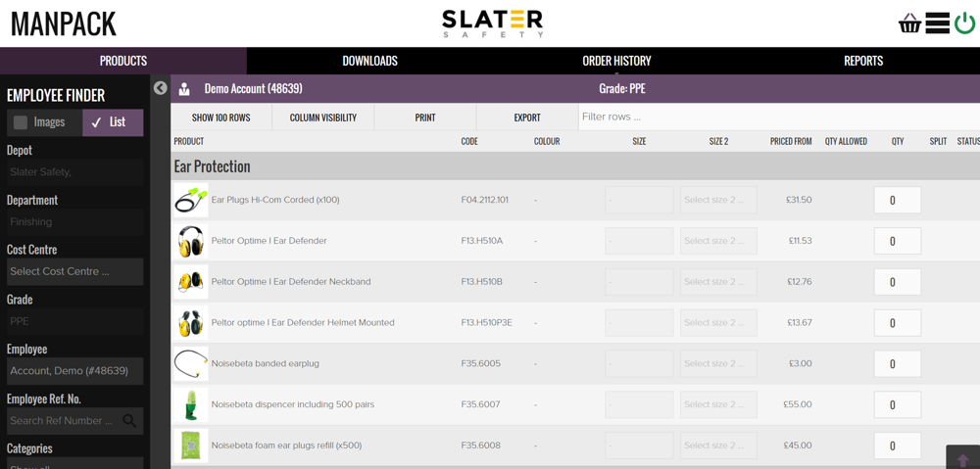980x469 pixels.
Task: Collapse the sidebar with the arrow icon
Action: [161, 88]
